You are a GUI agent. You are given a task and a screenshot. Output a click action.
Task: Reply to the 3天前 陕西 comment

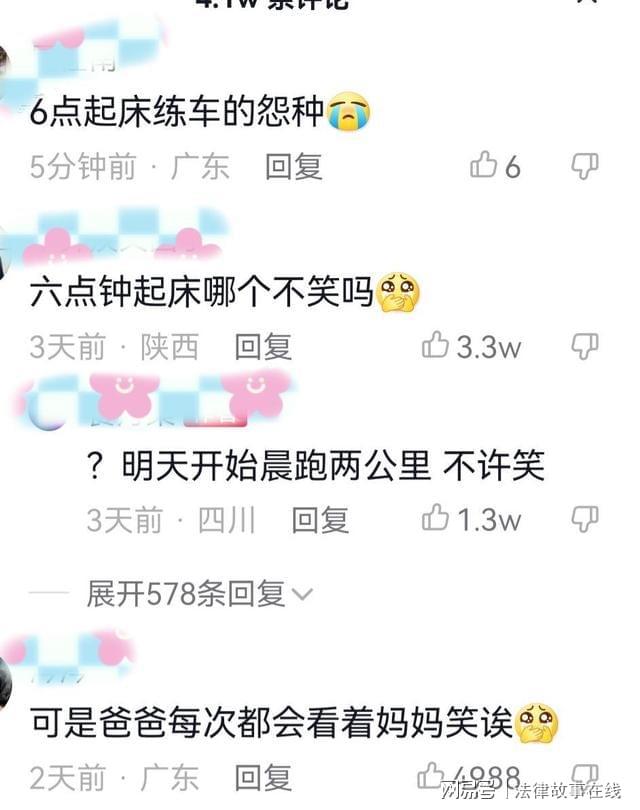click(x=263, y=346)
